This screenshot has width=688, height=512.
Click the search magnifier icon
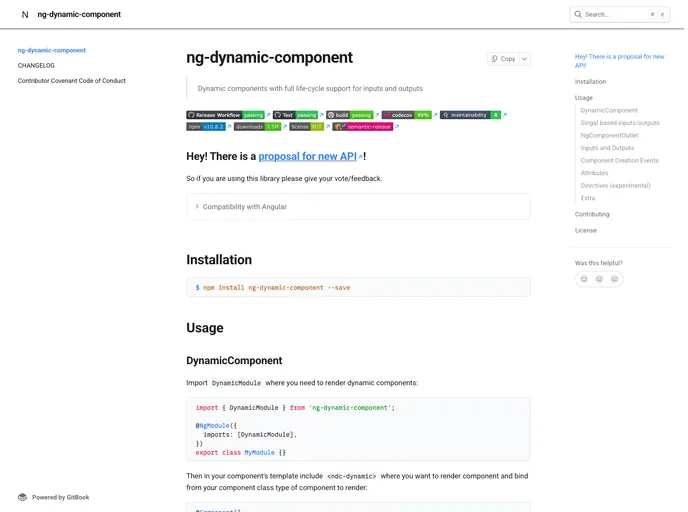click(x=578, y=14)
